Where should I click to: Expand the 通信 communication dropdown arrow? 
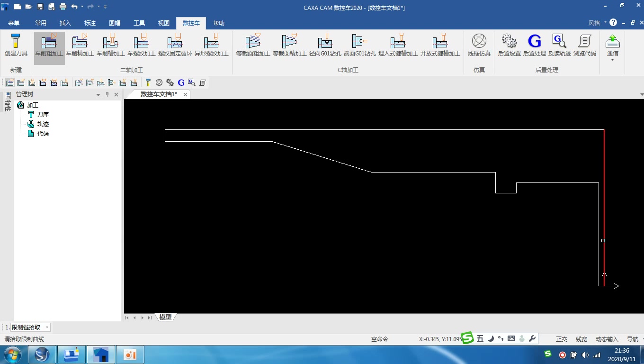tap(613, 60)
